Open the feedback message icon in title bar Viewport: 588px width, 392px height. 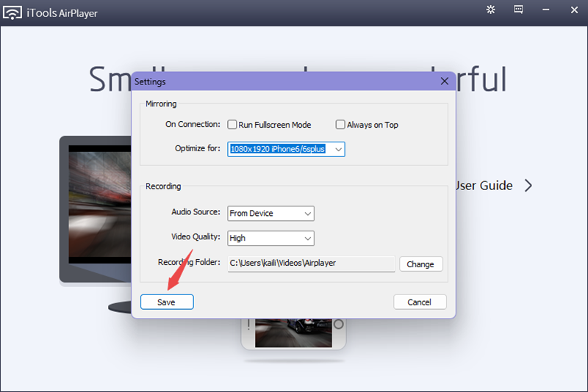518,10
